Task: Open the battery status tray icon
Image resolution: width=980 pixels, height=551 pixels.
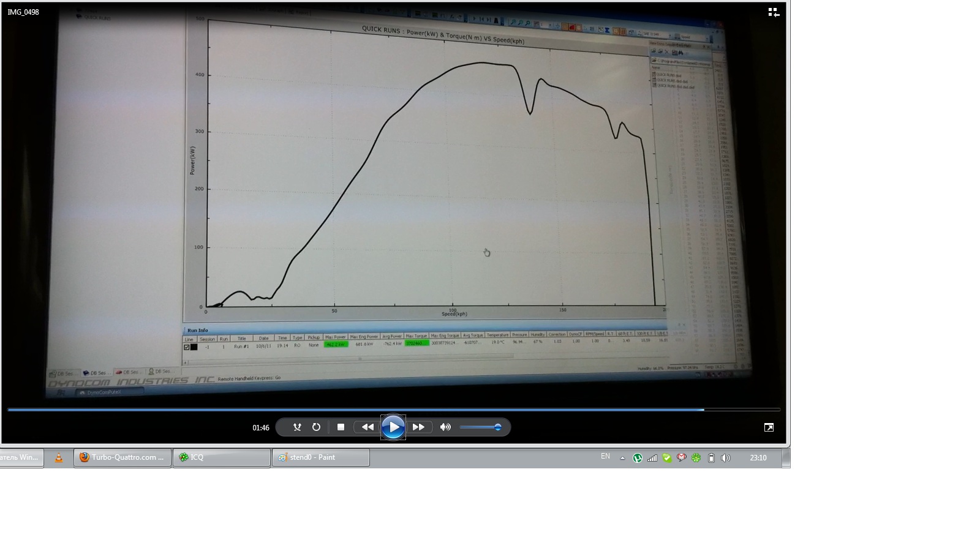Action: coord(711,458)
